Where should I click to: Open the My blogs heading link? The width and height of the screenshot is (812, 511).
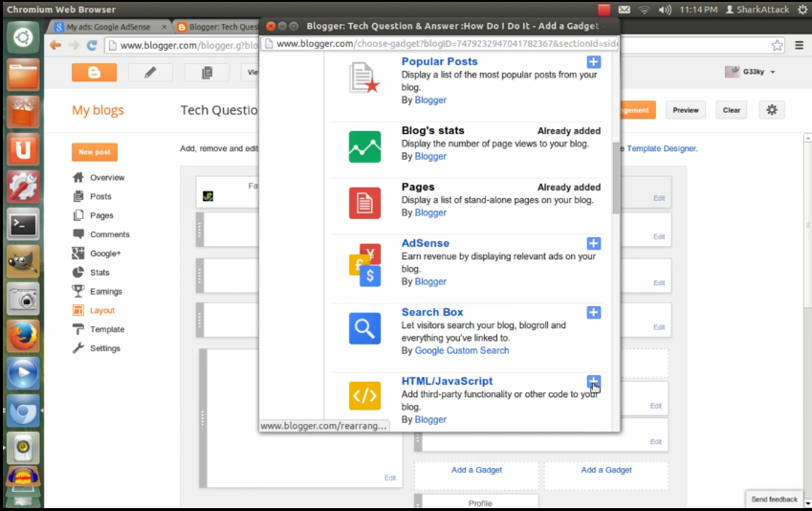(98, 110)
